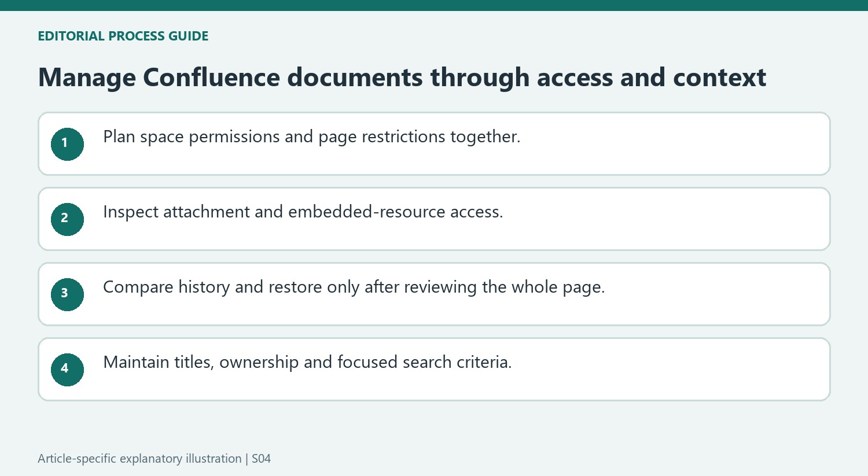Select text 'Maintain titles, ownership and focused search criteria.'
This screenshot has width=868, height=476.
[x=307, y=363]
